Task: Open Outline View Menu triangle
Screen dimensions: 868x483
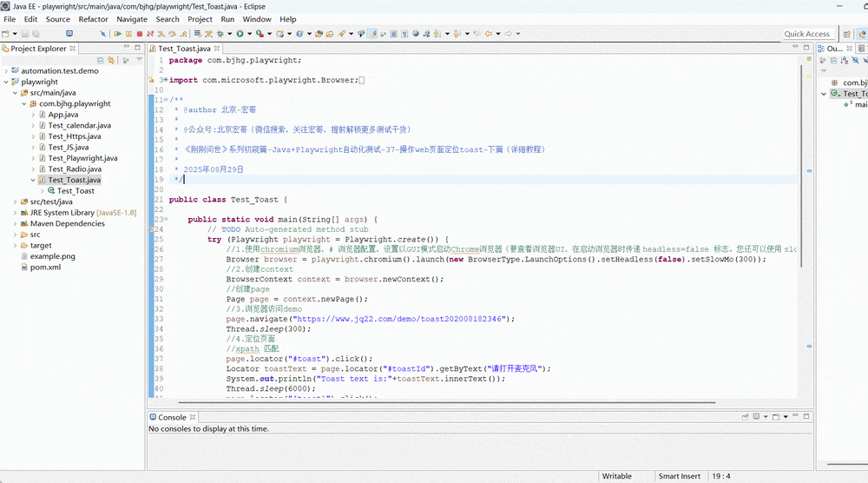Action: 823,71
